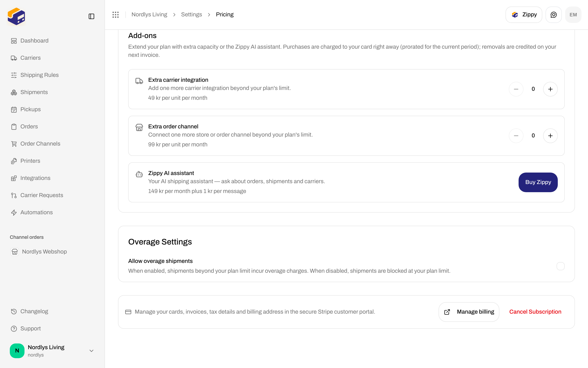Open Carrier Requests in sidebar
Viewport: 588px width, 368px height.
(x=52, y=195)
